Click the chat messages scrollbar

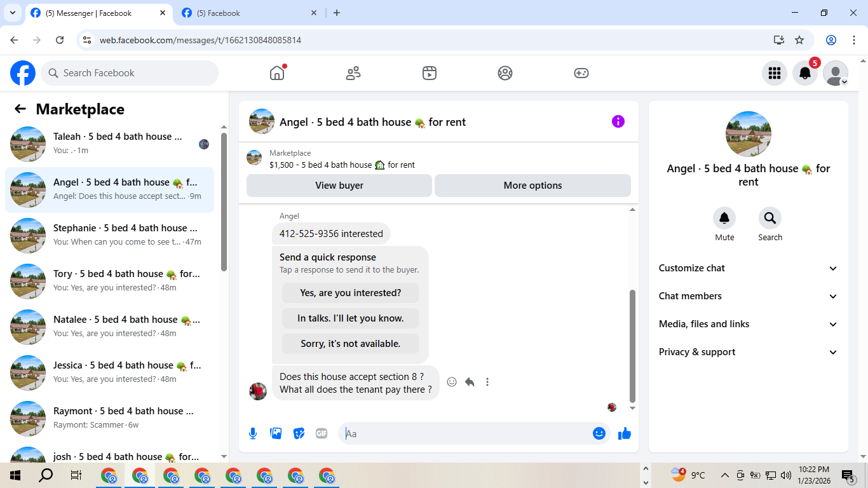[x=632, y=346]
